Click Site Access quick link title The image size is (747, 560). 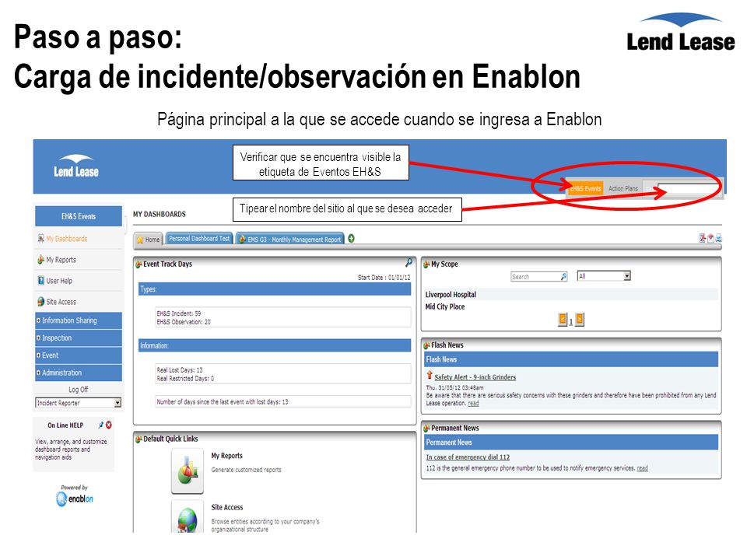[x=226, y=508]
